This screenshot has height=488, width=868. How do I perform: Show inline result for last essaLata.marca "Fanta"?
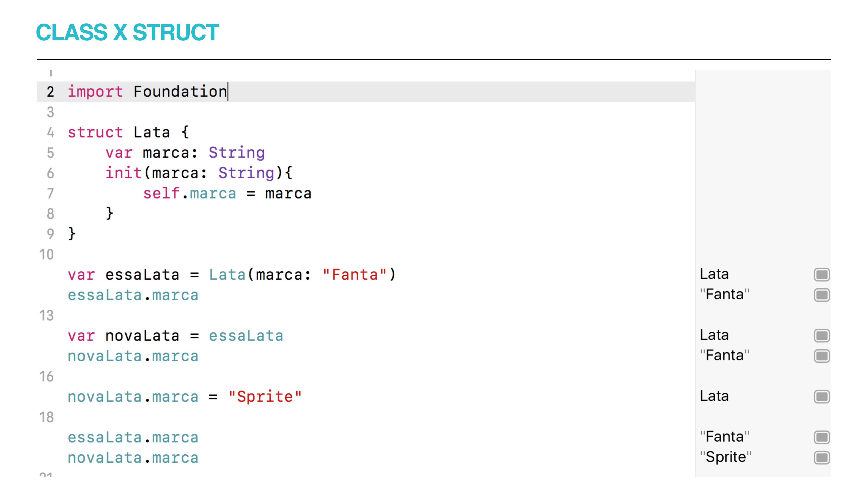822,437
